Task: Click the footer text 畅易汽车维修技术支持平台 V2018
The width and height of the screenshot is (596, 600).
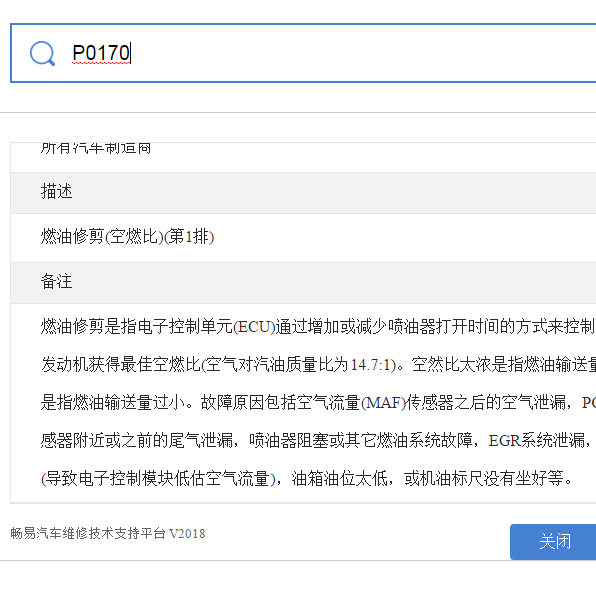Action: click(108, 533)
